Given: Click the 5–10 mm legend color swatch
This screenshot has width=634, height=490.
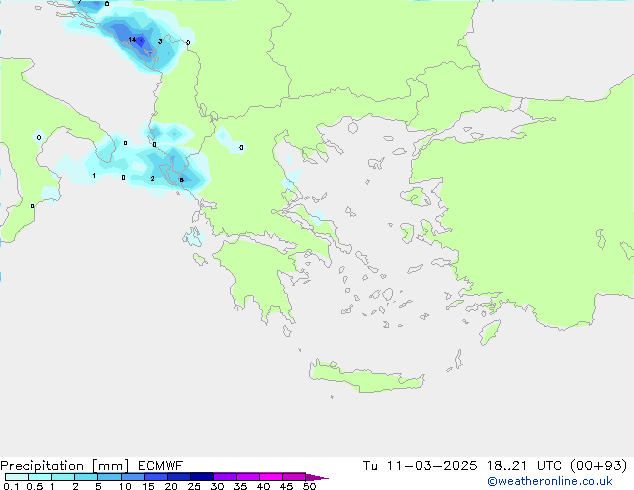Looking at the screenshot, I should (x=109, y=477).
